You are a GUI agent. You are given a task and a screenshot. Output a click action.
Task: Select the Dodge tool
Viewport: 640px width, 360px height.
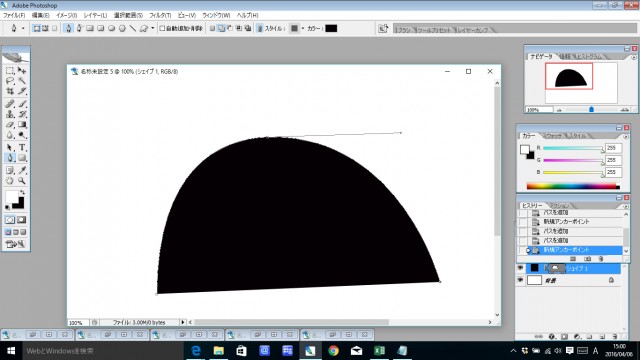click(x=22, y=135)
